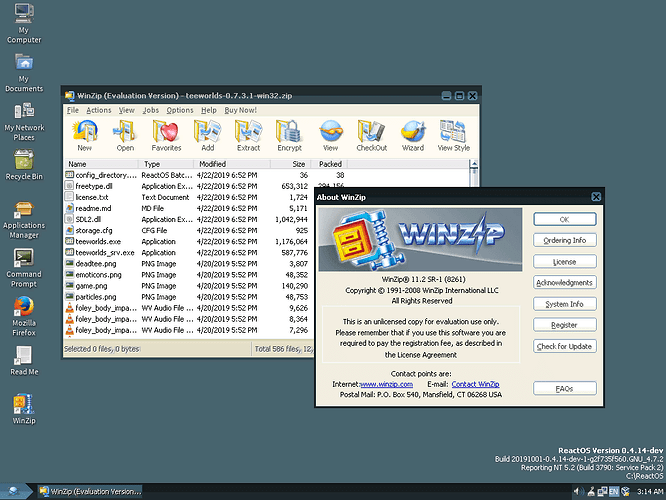Open the Help menu

209,110
